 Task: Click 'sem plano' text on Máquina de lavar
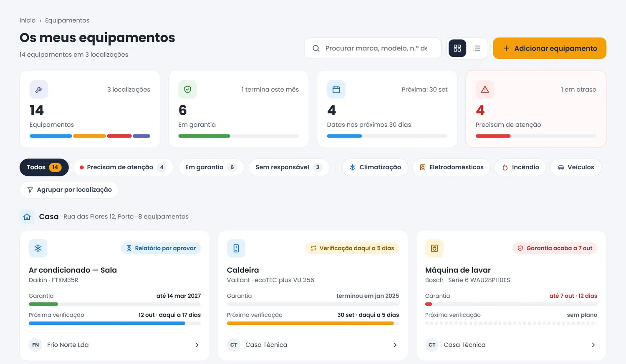(x=582, y=315)
